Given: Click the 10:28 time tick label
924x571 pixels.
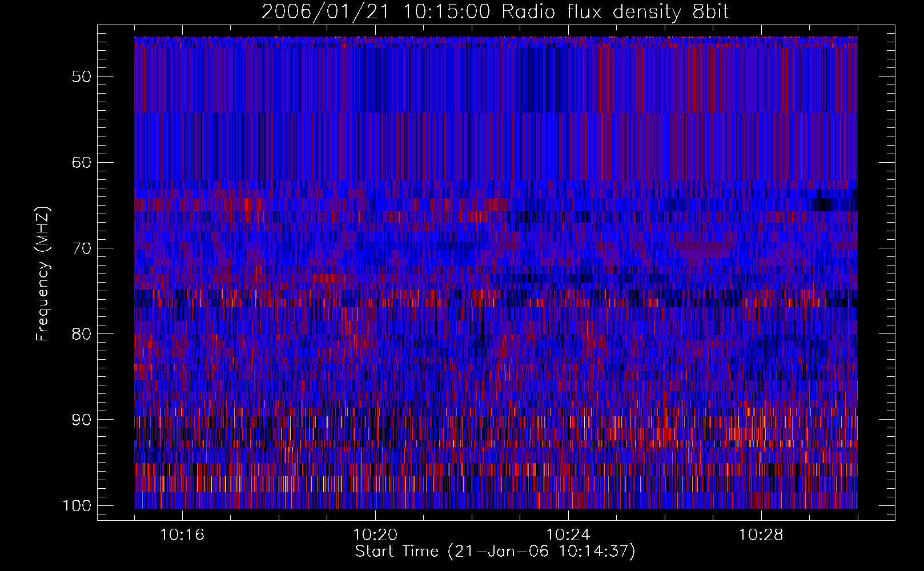Looking at the screenshot, I should click(x=761, y=535).
